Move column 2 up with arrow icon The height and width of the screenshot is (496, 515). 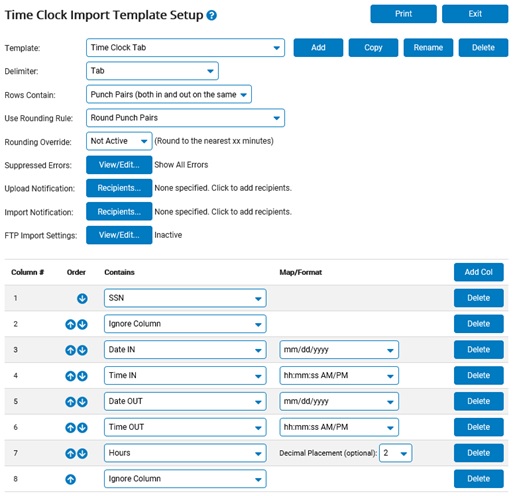(70, 324)
